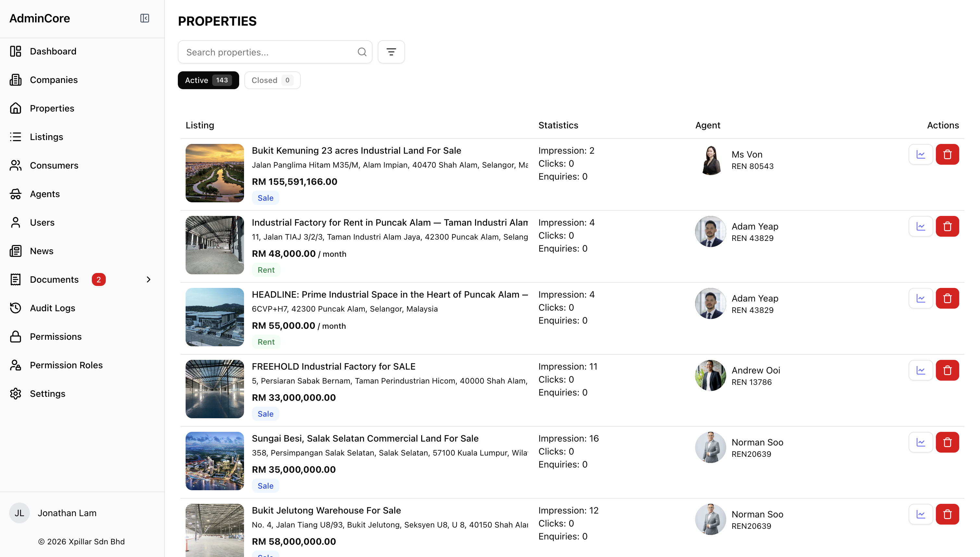The width and height of the screenshot is (980, 557).
Task: View statistics chart for FREEHOLD Industrial Factory
Action: [x=921, y=370]
